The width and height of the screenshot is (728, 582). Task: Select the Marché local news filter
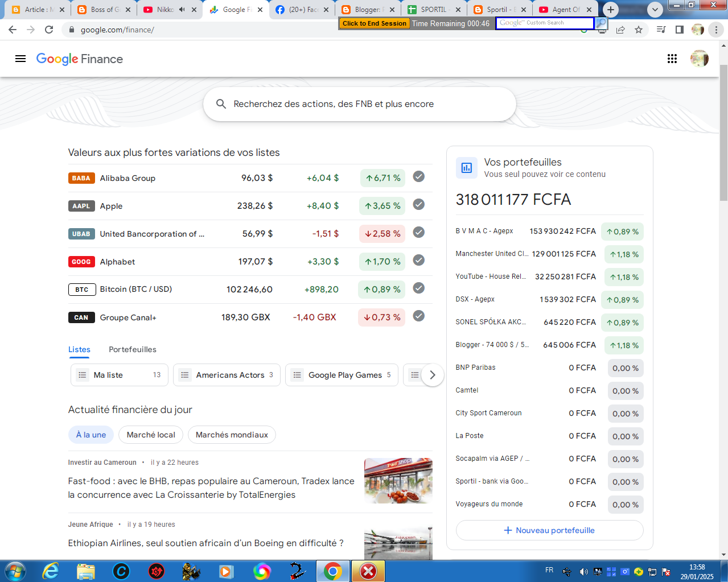[x=151, y=435]
